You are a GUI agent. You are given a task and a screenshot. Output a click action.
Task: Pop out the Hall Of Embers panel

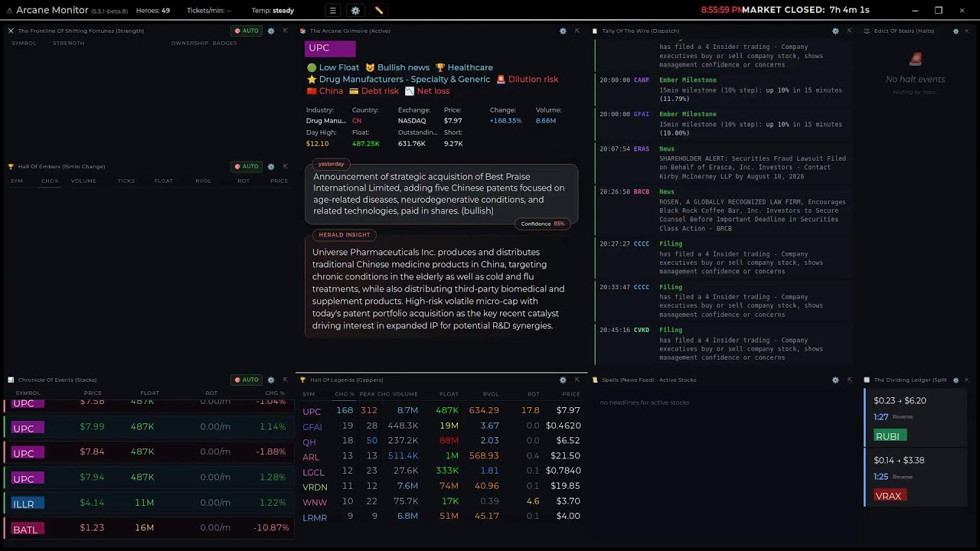pos(285,166)
